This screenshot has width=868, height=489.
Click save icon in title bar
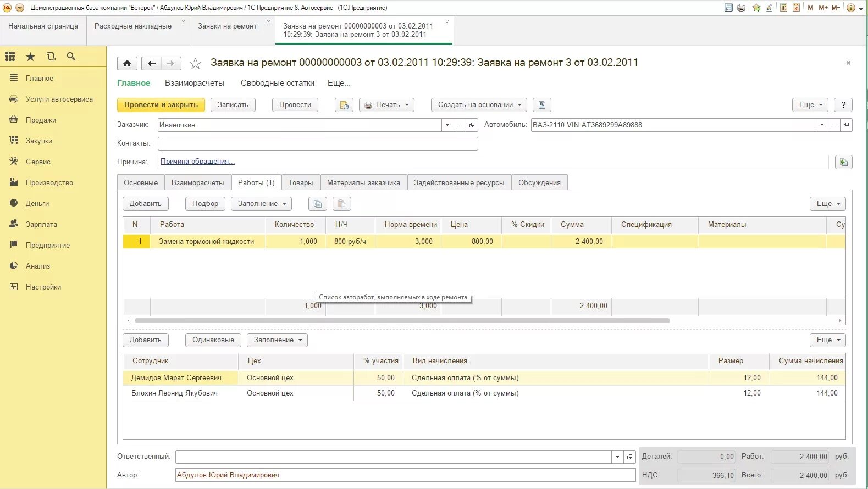click(728, 8)
